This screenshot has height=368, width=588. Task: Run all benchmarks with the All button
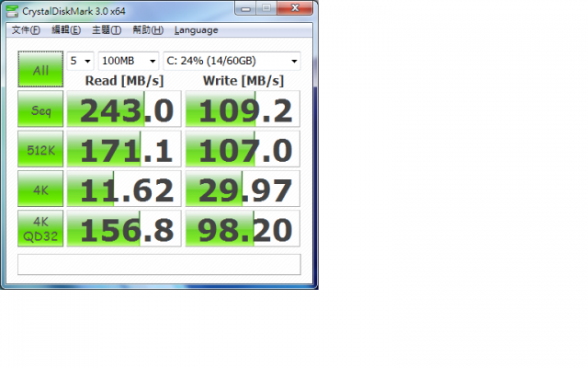pyautogui.click(x=40, y=70)
